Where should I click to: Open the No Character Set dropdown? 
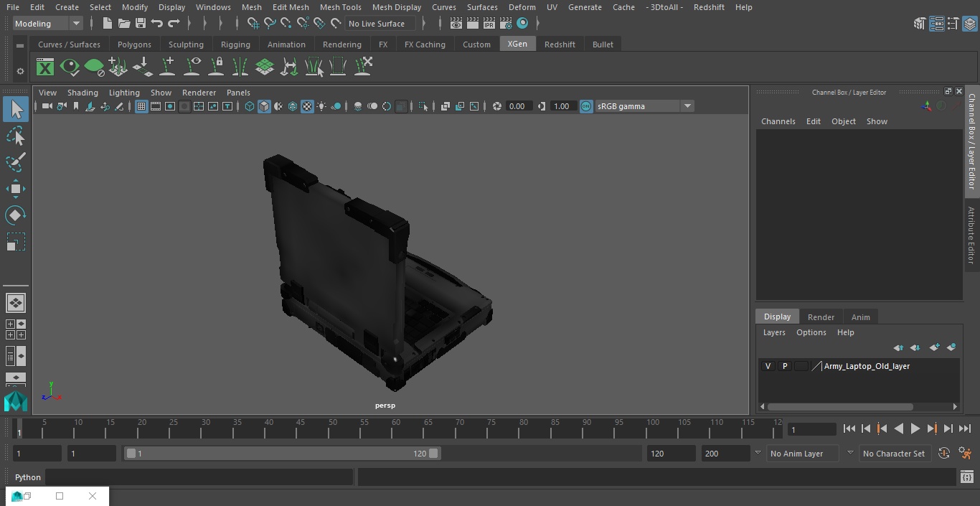[894, 454]
